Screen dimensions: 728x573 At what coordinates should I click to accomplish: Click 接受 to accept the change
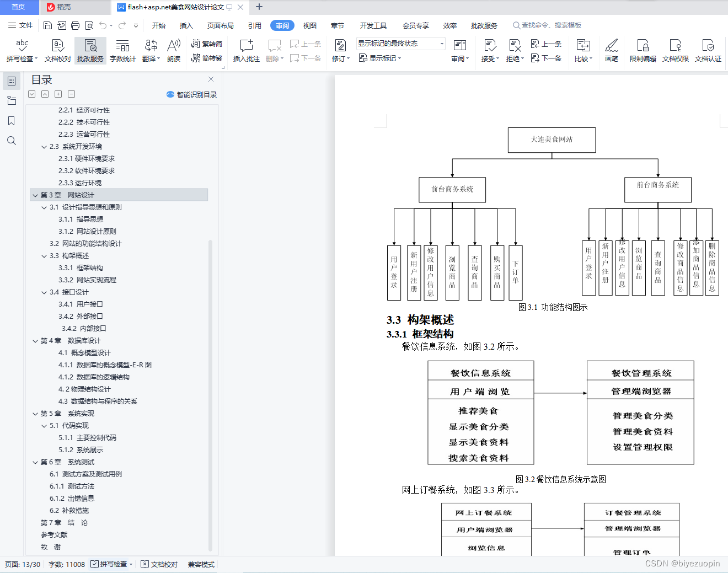click(x=490, y=50)
